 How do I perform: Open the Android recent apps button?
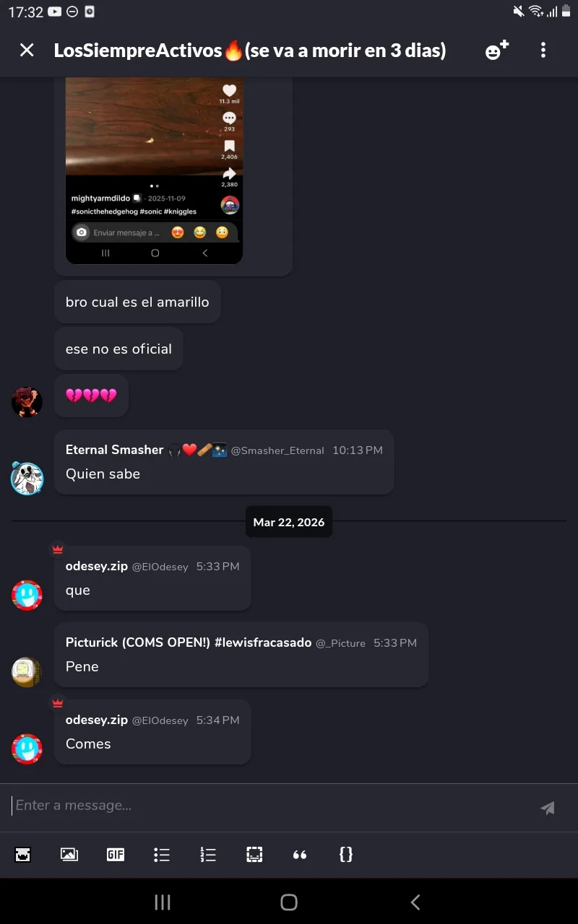pos(163,902)
